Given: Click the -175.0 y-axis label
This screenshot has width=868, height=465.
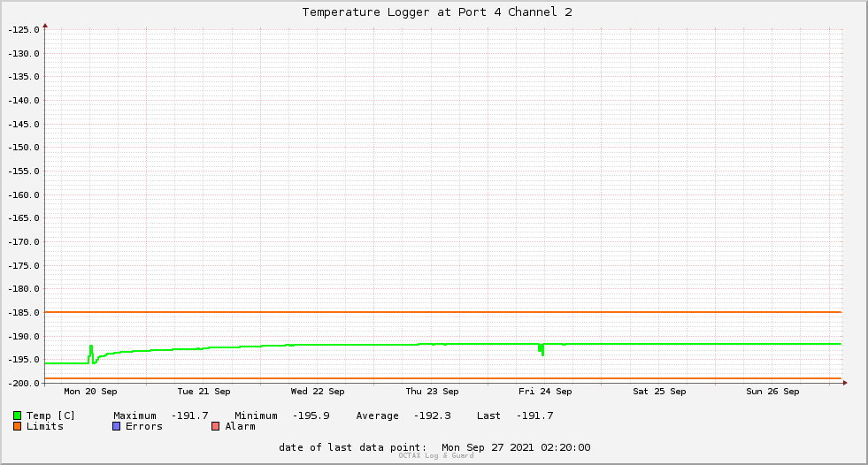Looking at the screenshot, I should [24, 266].
